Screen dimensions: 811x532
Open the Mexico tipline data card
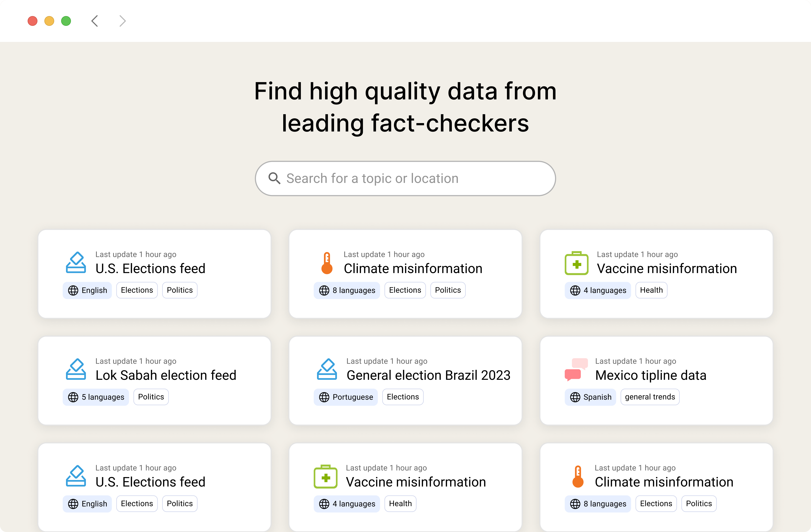coord(656,381)
